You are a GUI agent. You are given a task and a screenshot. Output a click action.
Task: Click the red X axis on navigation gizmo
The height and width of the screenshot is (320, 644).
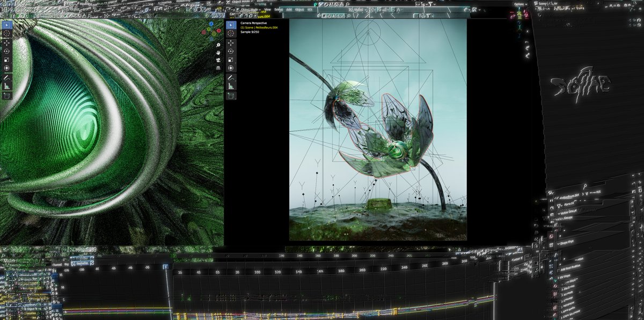219,31
